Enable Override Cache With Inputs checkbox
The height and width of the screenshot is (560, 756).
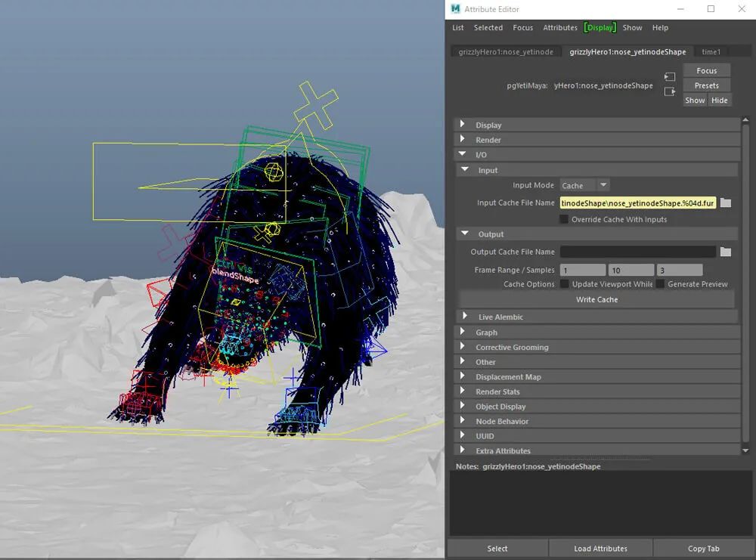tap(564, 220)
